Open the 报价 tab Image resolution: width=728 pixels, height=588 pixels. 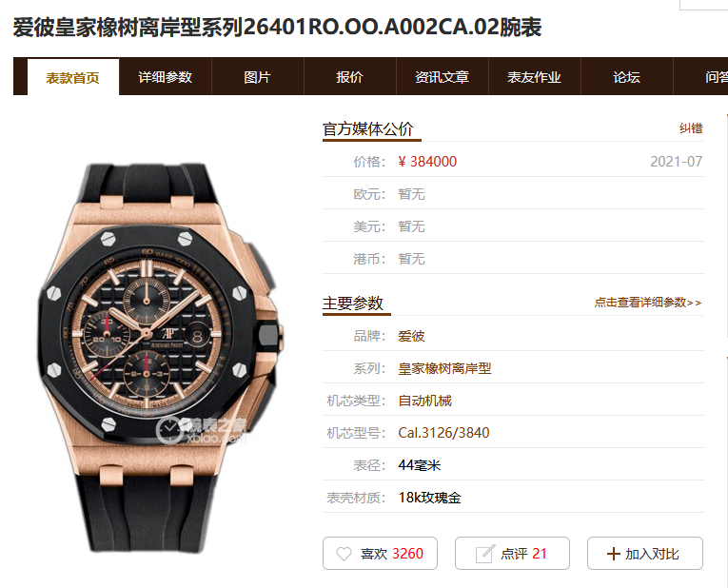(x=350, y=77)
